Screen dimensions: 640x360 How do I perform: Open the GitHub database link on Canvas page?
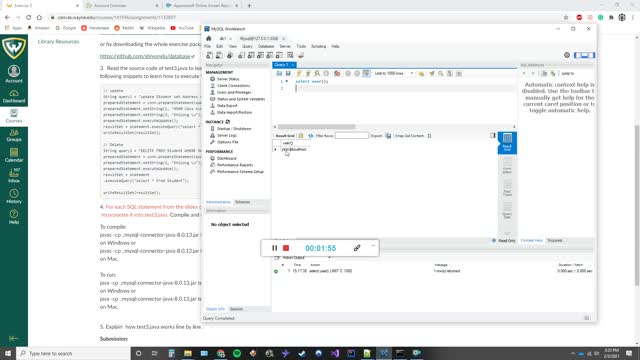pos(145,56)
